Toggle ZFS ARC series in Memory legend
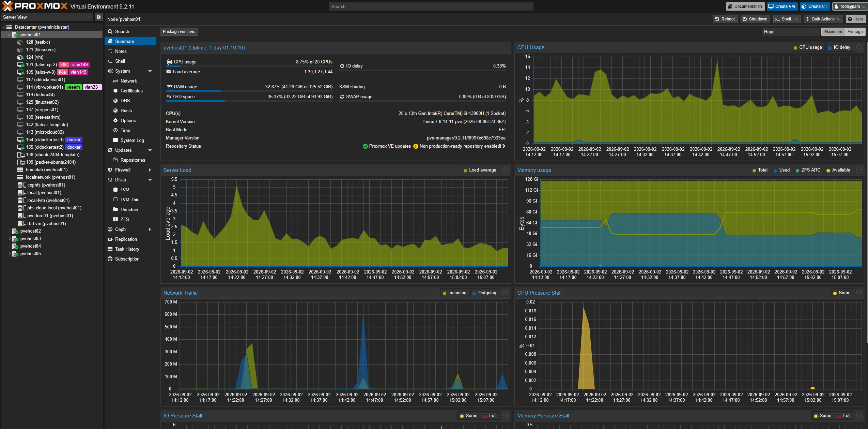 click(808, 170)
